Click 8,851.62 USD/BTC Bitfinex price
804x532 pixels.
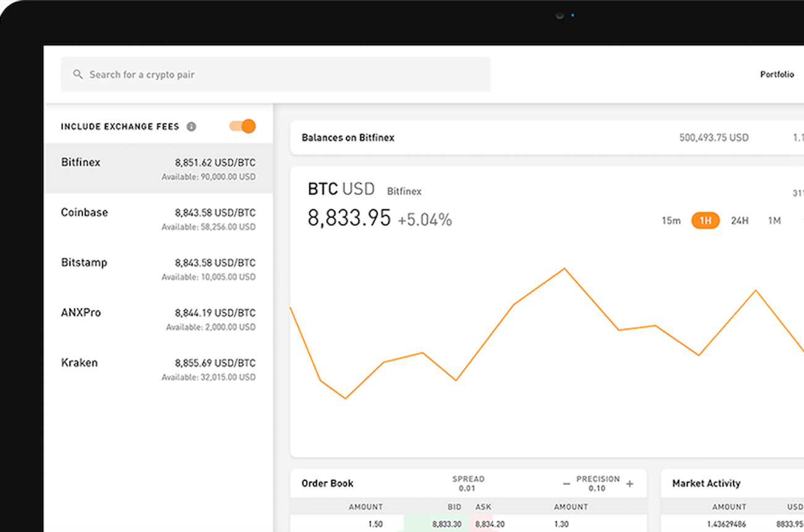[215, 163]
